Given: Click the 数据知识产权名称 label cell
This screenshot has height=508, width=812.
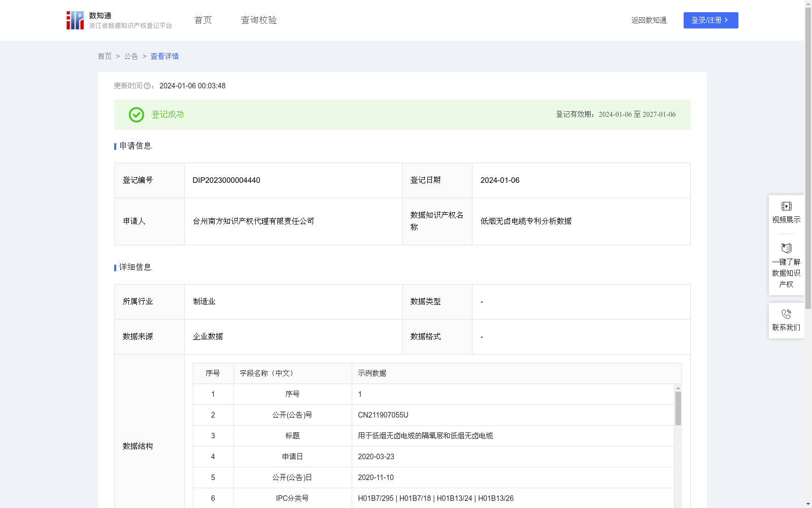Looking at the screenshot, I should pos(437,221).
